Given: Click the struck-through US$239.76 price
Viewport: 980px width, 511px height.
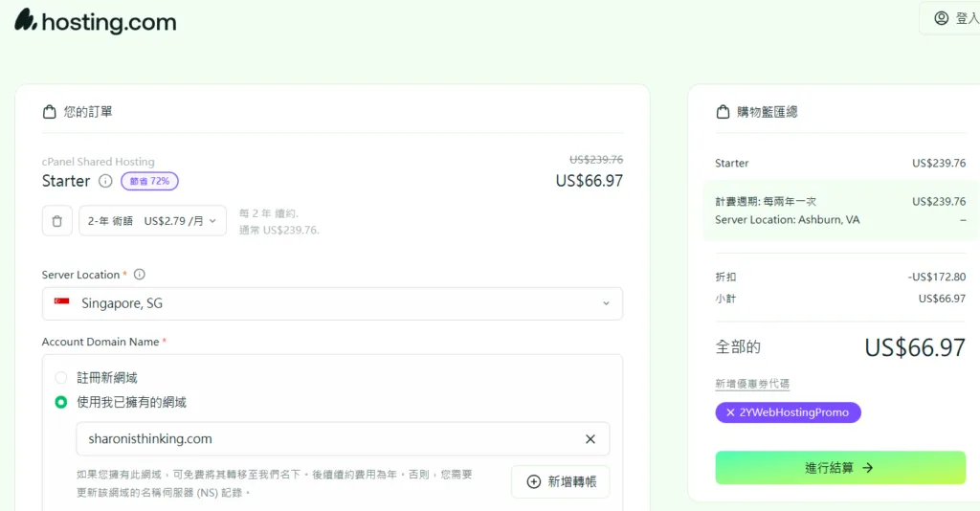Looking at the screenshot, I should (596, 159).
